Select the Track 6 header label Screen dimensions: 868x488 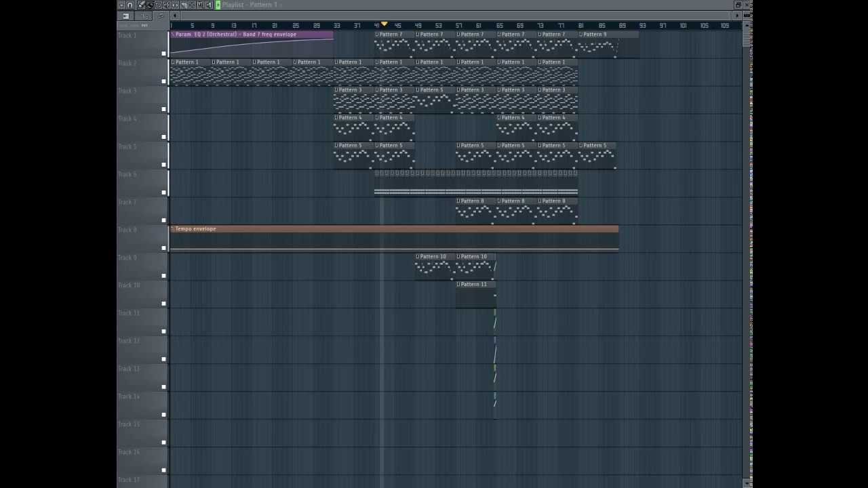127,174
